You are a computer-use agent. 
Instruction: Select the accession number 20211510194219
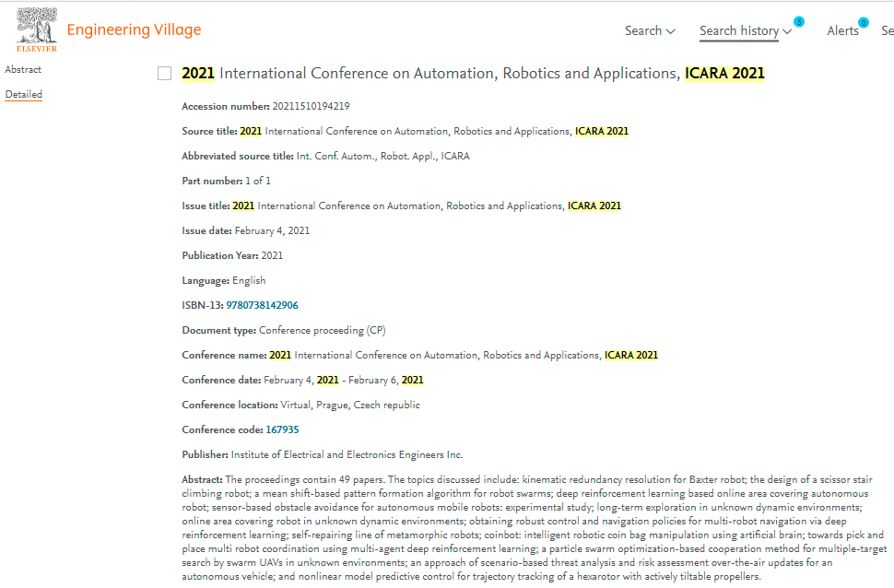pyautogui.click(x=311, y=106)
